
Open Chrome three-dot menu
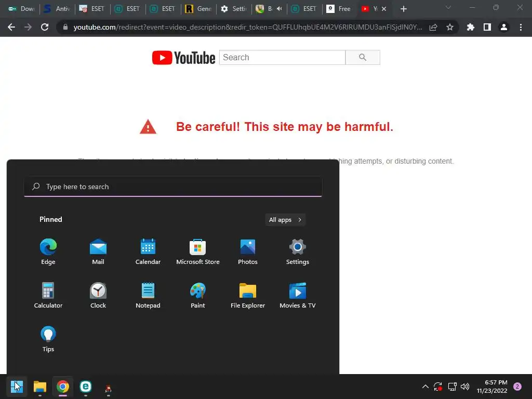click(521, 27)
